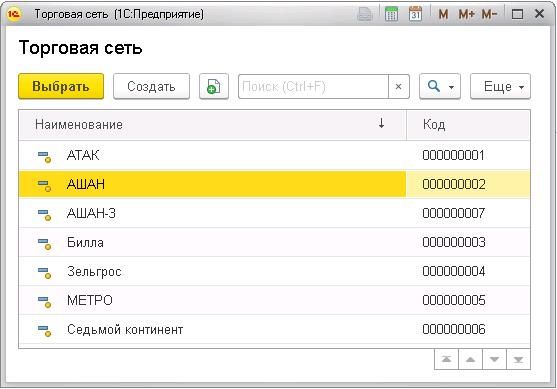Click the M- memory subtract button
Screen dimensions: 557x389
pyautogui.click(x=489, y=15)
